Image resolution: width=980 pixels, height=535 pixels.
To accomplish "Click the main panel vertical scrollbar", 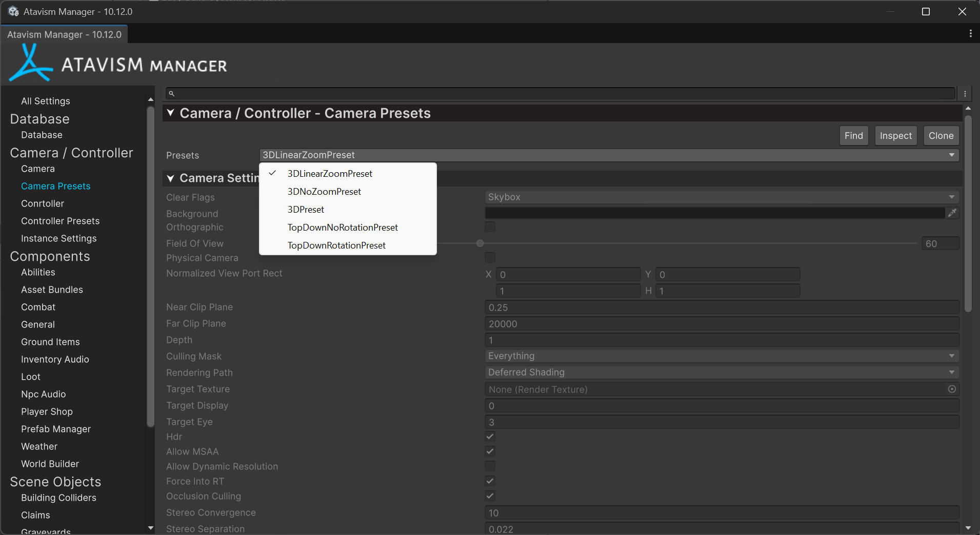I will (968, 213).
